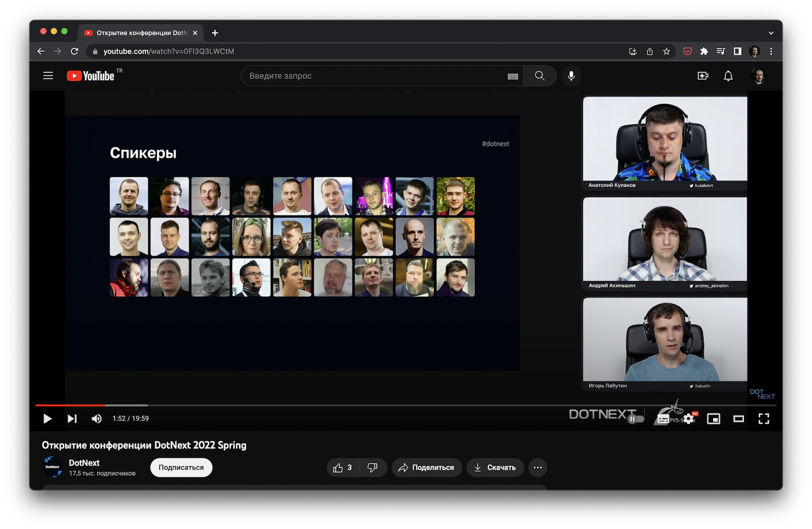The width and height of the screenshot is (812, 529).
Task: Open the Create video camera icon
Action: [703, 76]
